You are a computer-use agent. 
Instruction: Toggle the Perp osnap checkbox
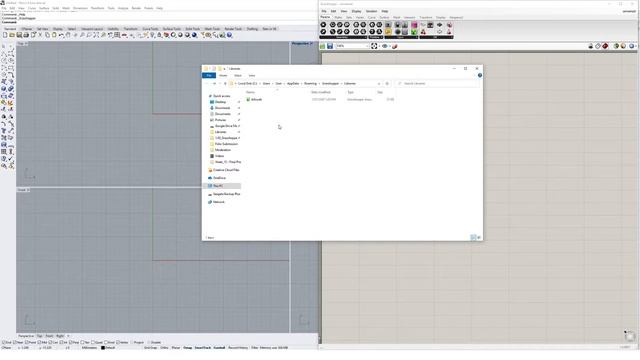click(71, 342)
